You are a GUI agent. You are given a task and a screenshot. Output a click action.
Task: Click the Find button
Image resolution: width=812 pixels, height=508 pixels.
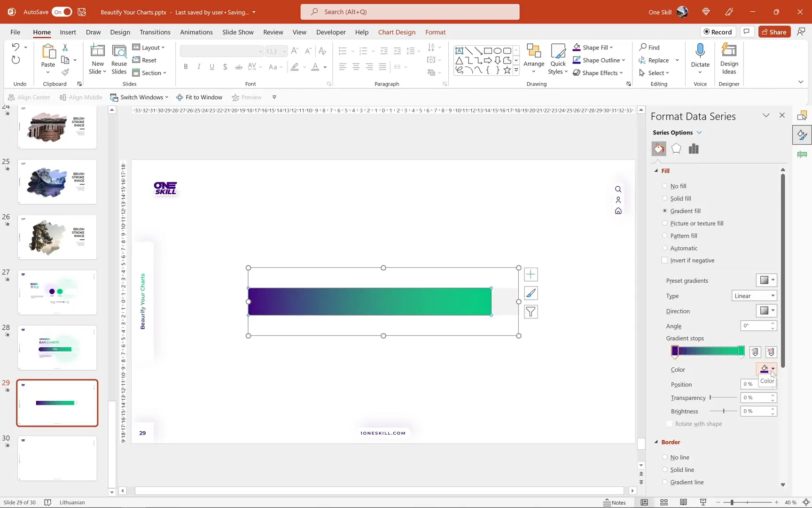tap(650, 48)
